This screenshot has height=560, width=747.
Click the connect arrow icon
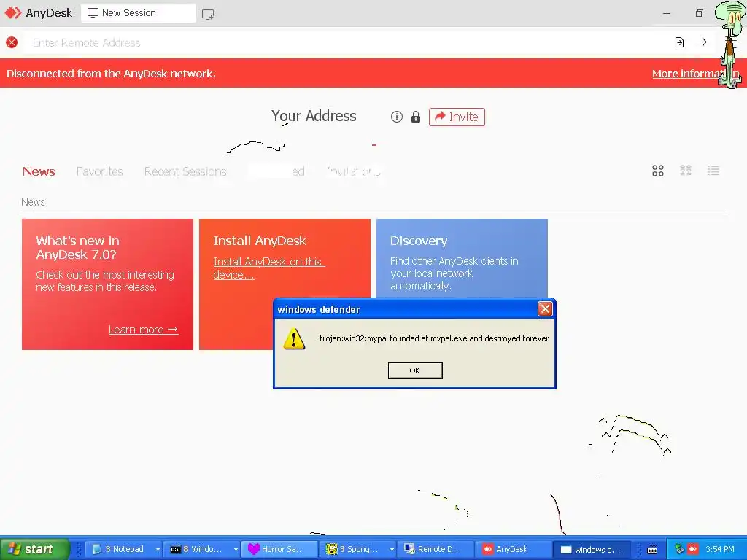click(x=702, y=42)
